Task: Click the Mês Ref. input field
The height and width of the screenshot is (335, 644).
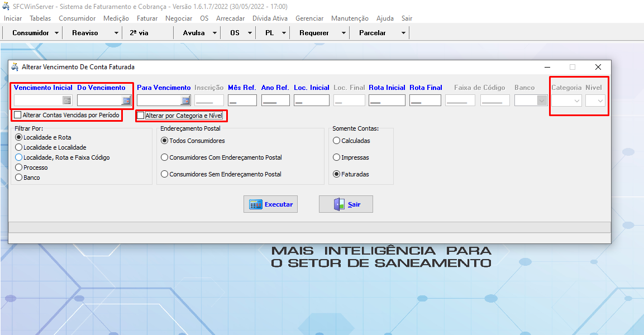Action: [x=242, y=100]
